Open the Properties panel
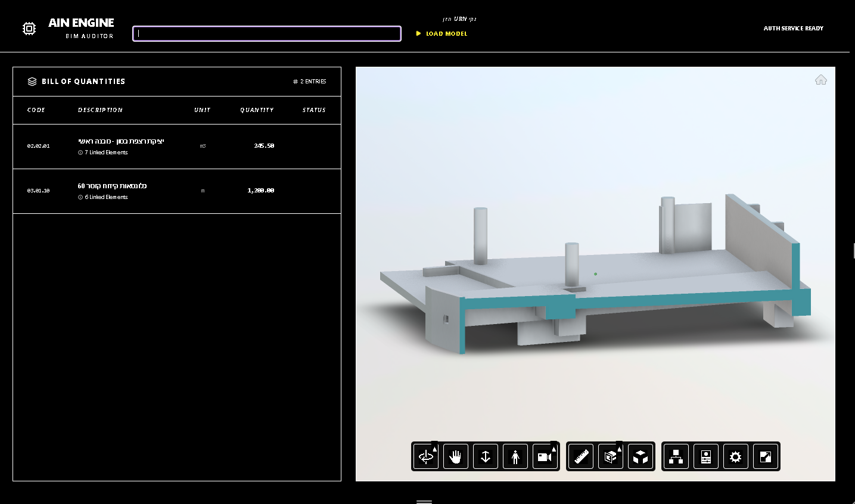Image resolution: width=855 pixels, height=504 pixels. tap(706, 456)
